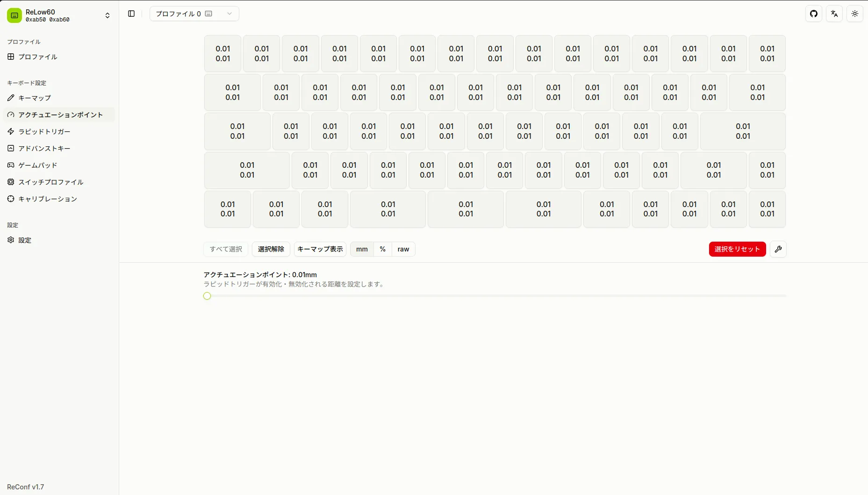The height and width of the screenshot is (495, 868).
Task: Open the wrench tools icon
Action: click(778, 249)
